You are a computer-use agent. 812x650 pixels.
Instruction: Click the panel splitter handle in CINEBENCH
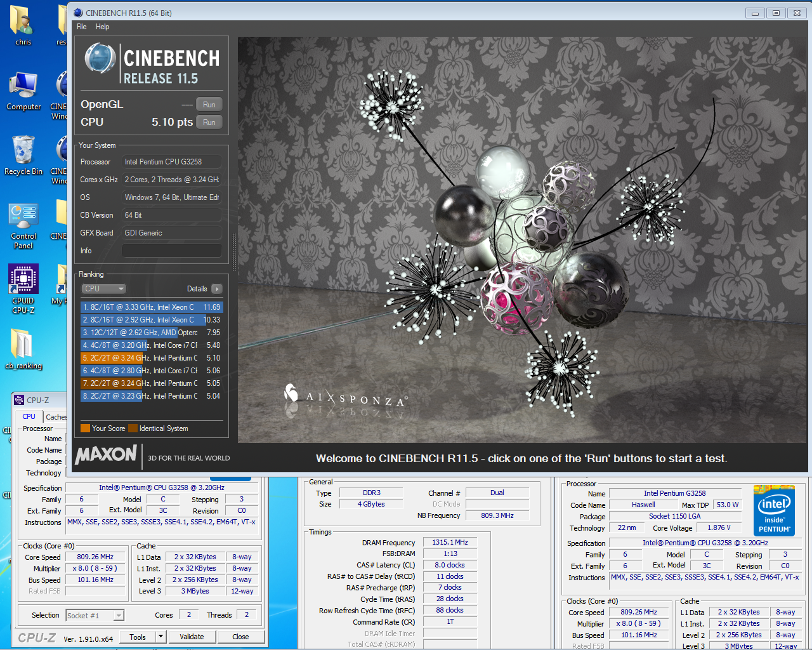tap(234, 253)
